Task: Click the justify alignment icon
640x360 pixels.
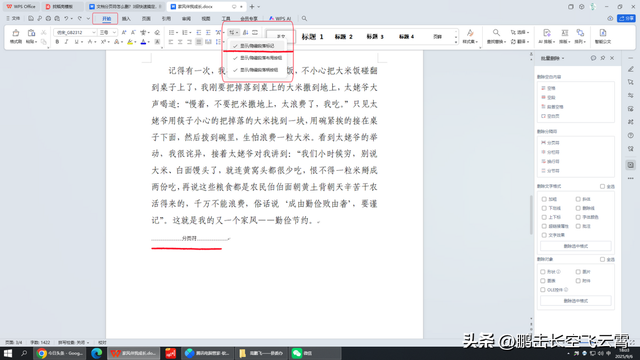Action: coord(199,42)
